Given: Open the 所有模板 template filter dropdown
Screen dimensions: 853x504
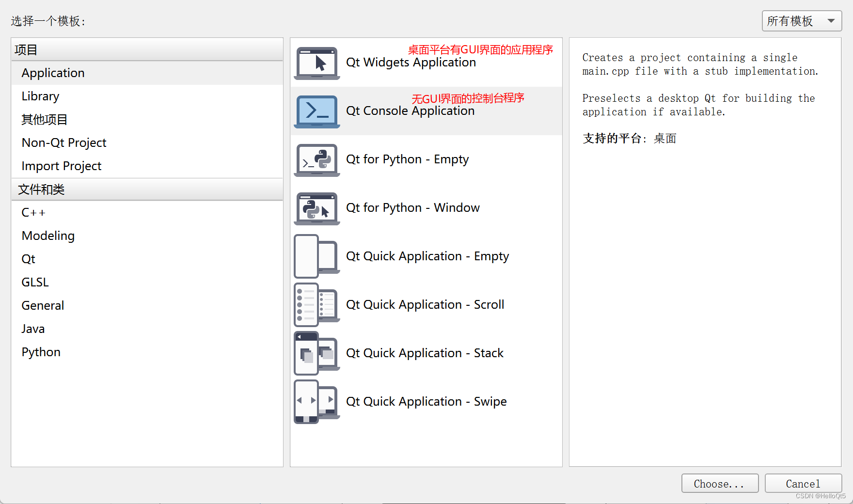Looking at the screenshot, I should point(802,21).
